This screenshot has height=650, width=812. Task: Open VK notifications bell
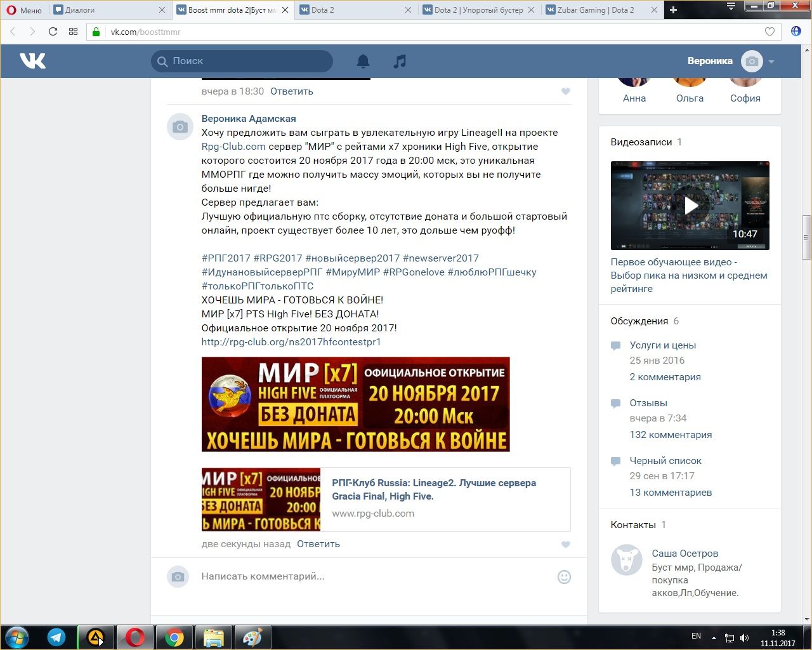pos(363,61)
